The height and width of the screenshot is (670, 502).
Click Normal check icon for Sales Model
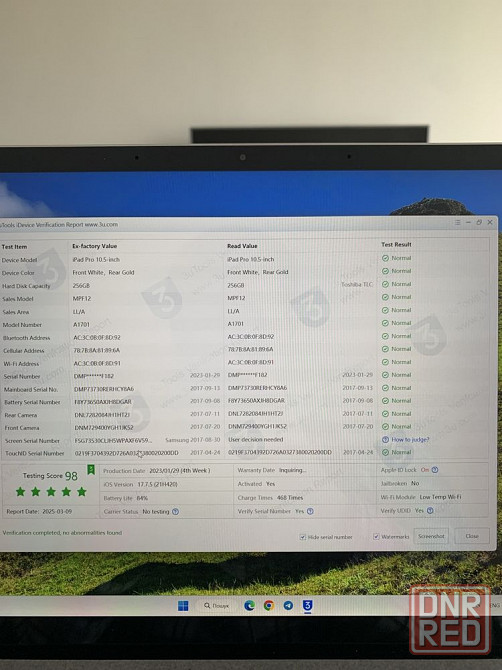(385, 297)
